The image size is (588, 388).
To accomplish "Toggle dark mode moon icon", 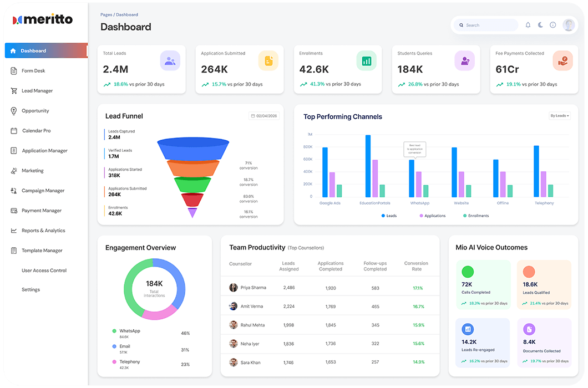I will pos(540,25).
